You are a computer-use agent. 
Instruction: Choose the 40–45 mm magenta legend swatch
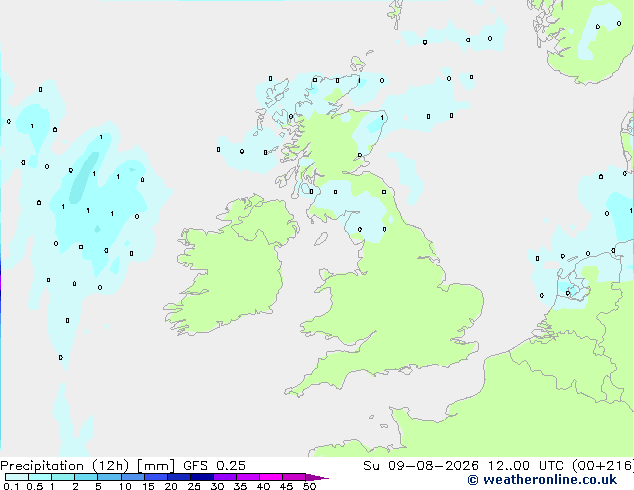271,477
